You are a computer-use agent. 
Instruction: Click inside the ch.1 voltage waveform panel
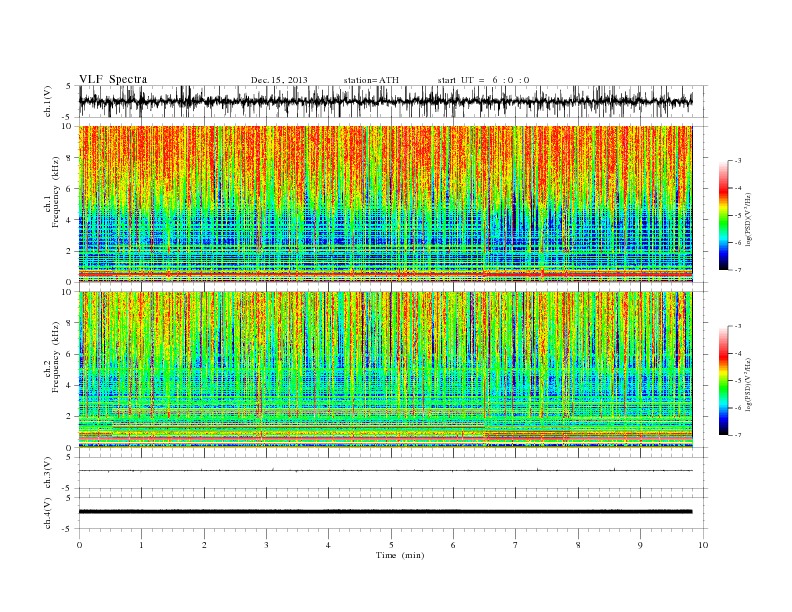click(x=392, y=101)
